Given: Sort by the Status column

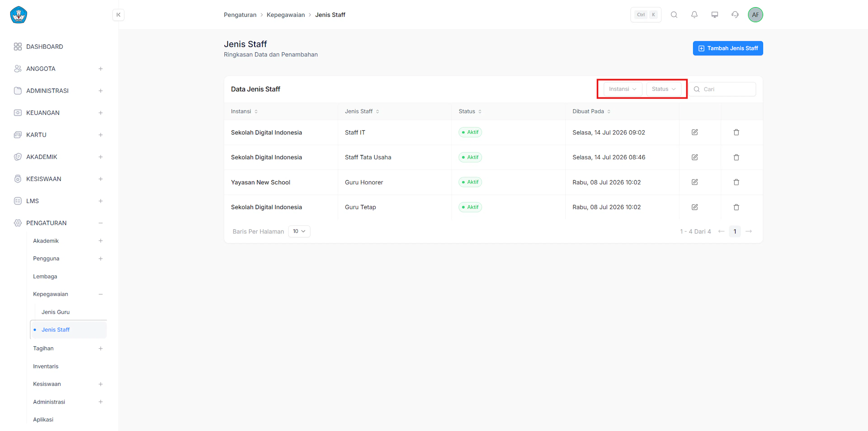Looking at the screenshot, I should click(x=470, y=111).
